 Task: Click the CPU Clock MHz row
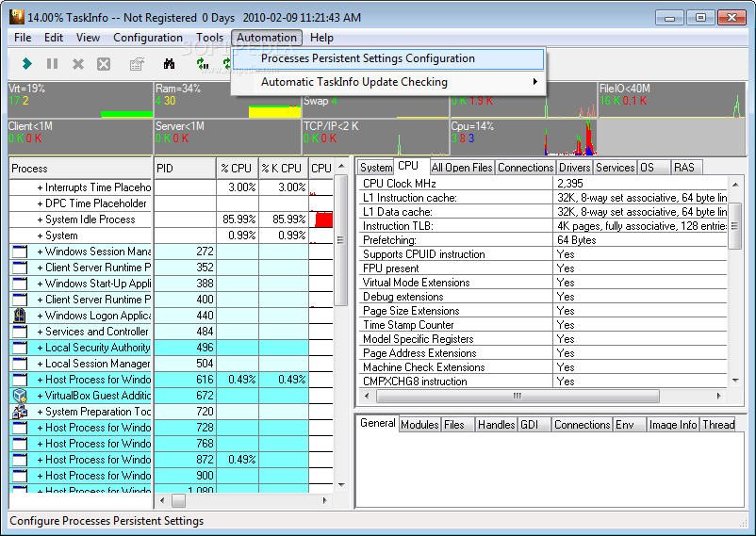pos(542,184)
